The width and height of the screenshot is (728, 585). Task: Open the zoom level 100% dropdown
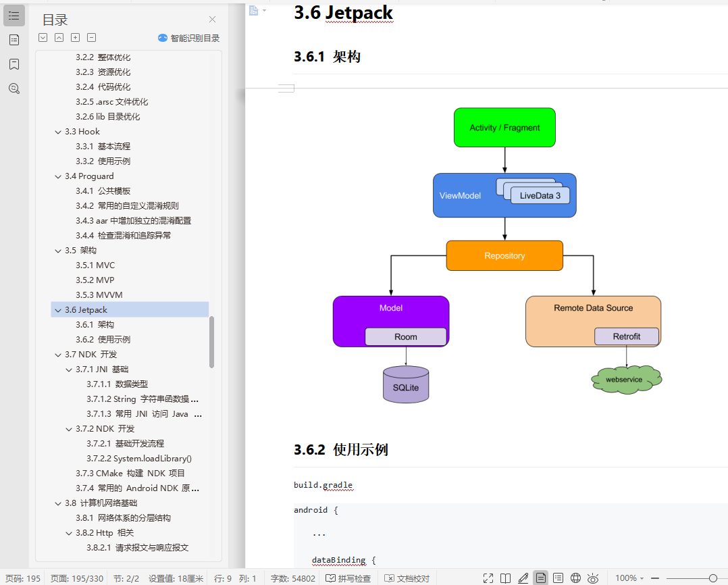tap(628, 578)
